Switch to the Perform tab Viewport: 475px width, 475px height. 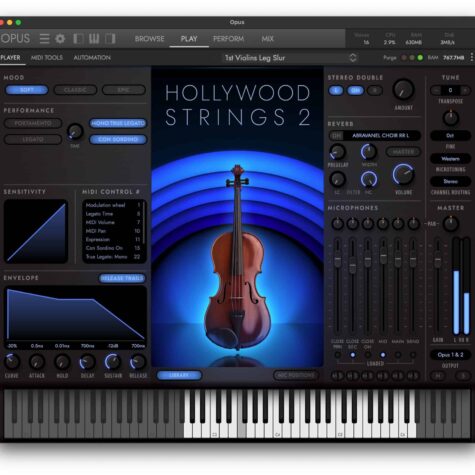228,39
